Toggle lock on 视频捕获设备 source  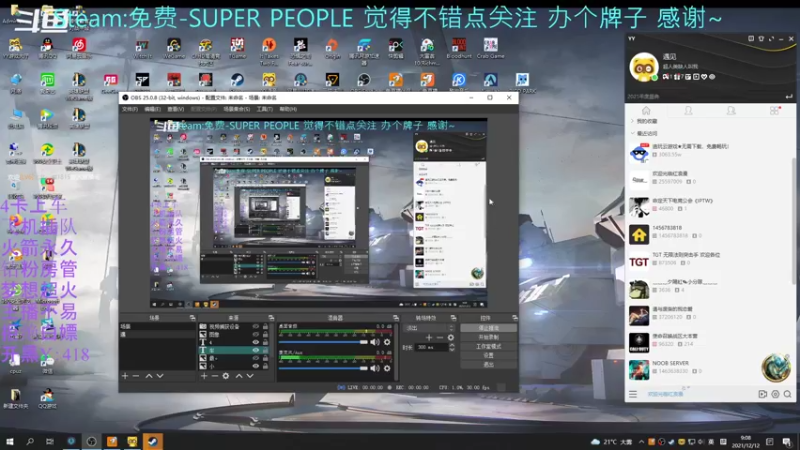[265, 327]
